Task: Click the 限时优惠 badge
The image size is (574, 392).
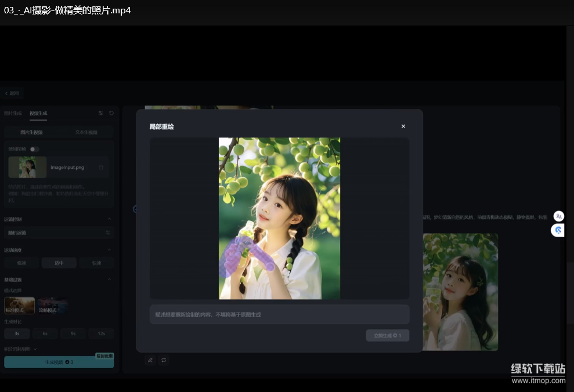Action: click(x=104, y=356)
